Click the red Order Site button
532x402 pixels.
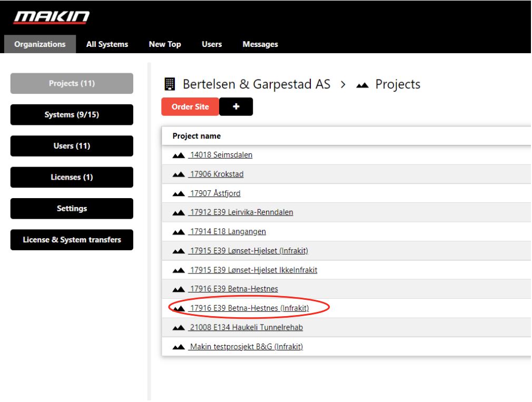(190, 107)
